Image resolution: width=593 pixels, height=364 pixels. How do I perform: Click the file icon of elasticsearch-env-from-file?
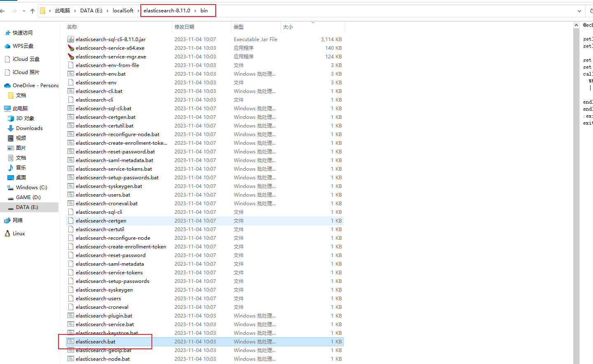pyautogui.click(x=71, y=65)
